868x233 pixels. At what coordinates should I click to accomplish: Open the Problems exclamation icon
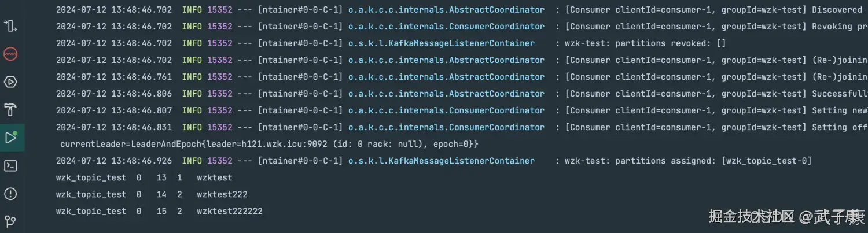click(x=10, y=194)
